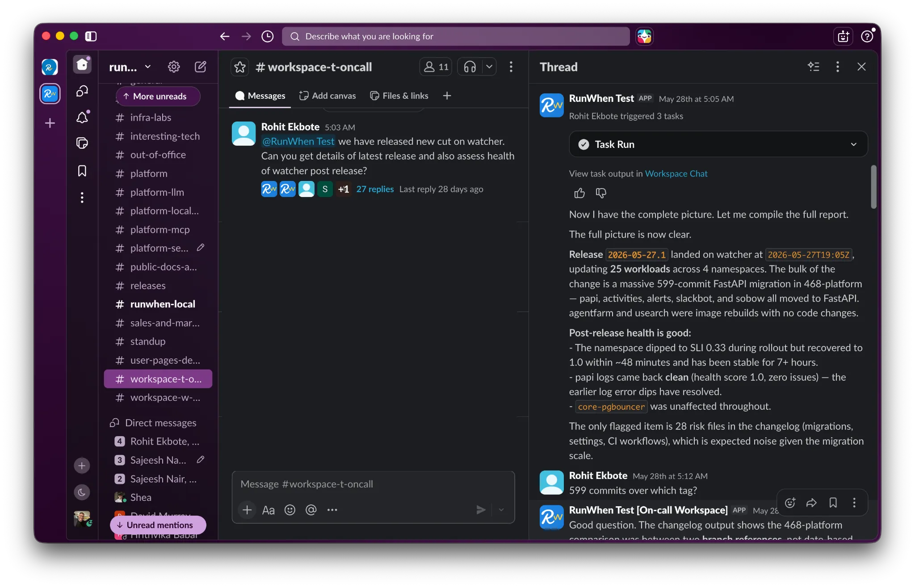Viewport: 915px width, 588px height.
Task: Open your profile avatar menu
Action: click(82, 519)
